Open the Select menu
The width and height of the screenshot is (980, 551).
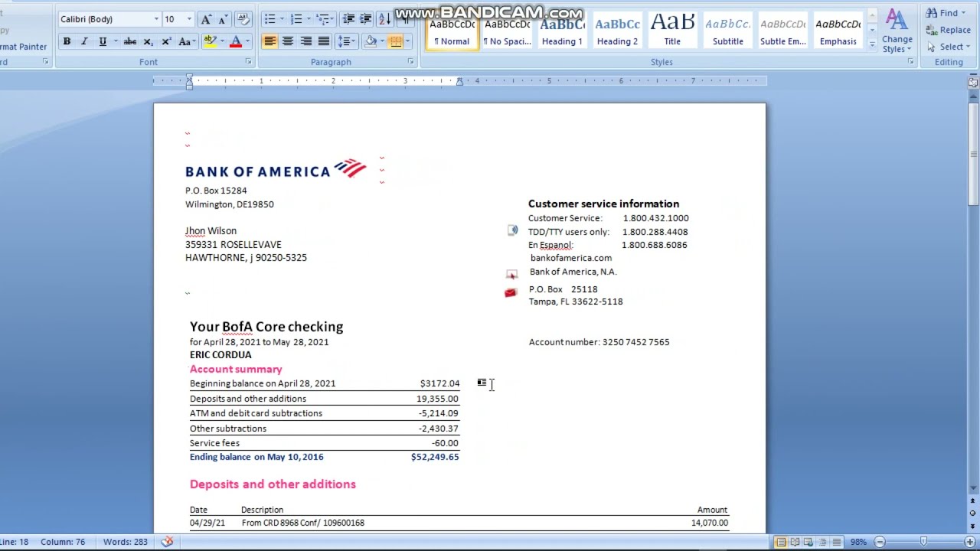tap(948, 47)
